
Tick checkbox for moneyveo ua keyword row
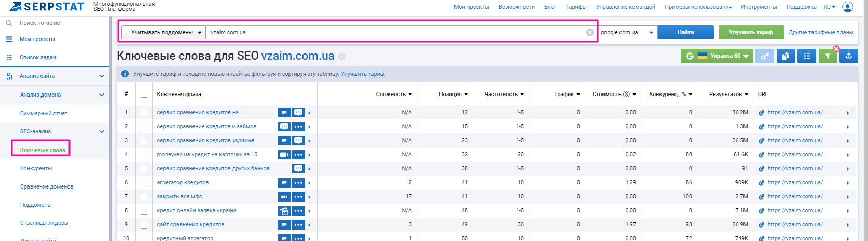[144, 155]
